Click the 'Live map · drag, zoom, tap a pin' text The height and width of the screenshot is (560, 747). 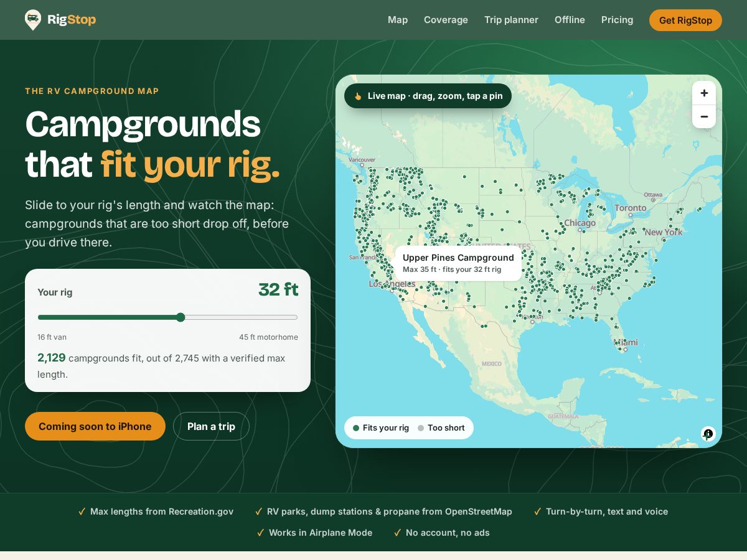[435, 96]
